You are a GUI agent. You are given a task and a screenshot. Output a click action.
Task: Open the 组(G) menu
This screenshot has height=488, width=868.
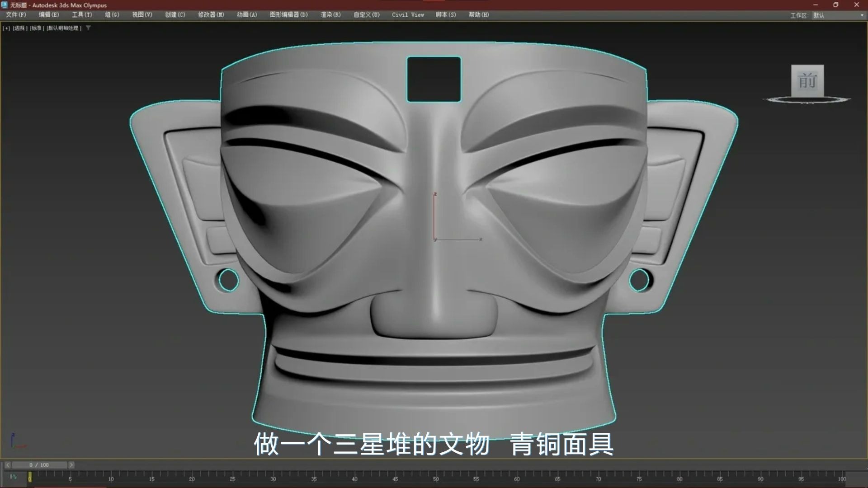click(112, 15)
